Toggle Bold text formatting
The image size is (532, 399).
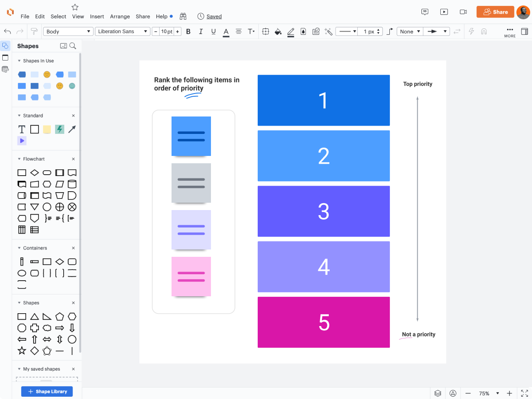(201, 31)
